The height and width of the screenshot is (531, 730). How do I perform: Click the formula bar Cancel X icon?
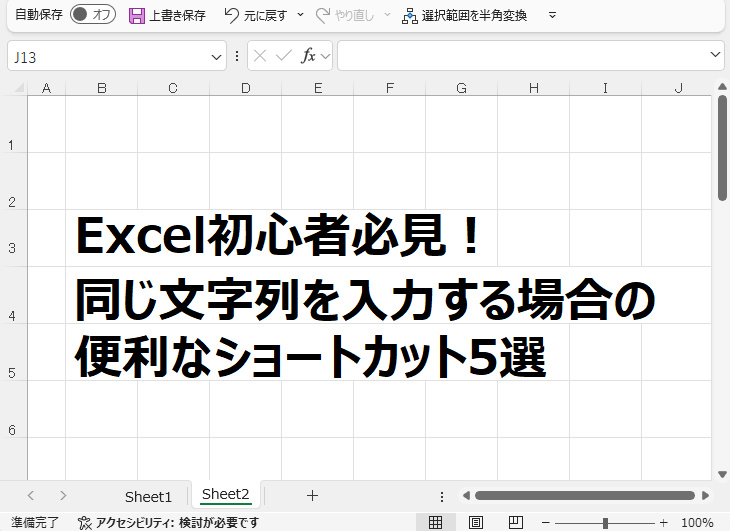tap(260, 56)
